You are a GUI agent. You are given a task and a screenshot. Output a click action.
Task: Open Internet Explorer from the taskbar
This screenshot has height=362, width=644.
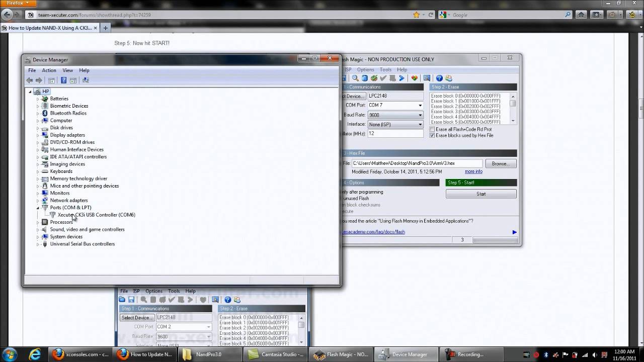point(35,354)
